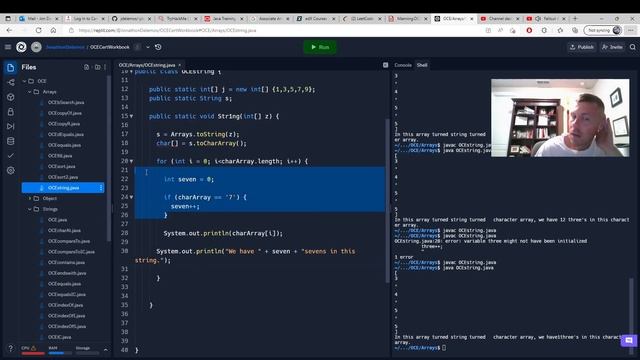Click the browser reload icon
Image resolution: width=640 pixels, height=360 pixels.
tap(38, 30)
